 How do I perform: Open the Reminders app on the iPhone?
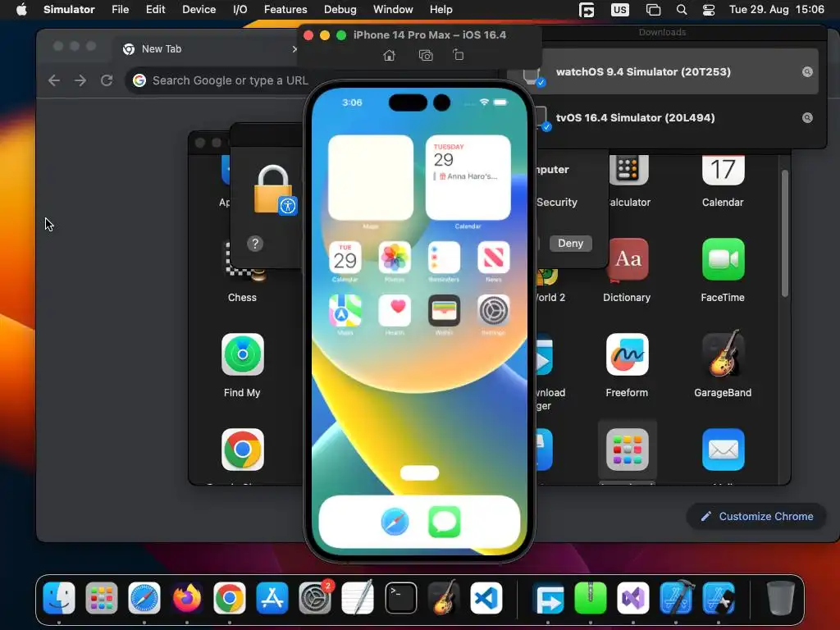click(x=444, y=258)
